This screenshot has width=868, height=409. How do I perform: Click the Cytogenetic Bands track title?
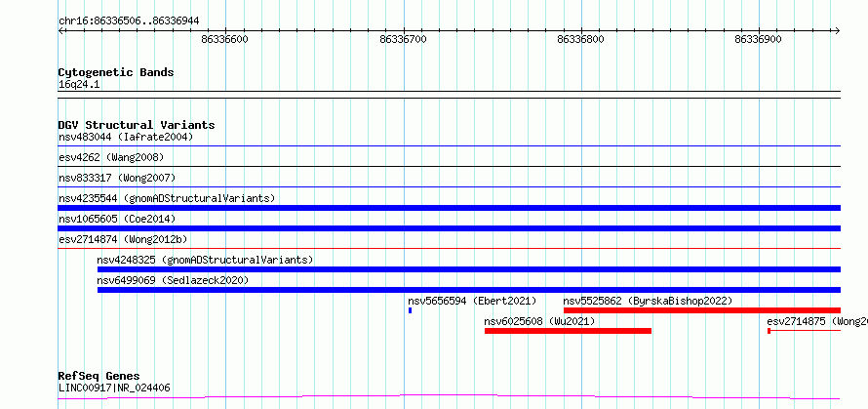116,72
